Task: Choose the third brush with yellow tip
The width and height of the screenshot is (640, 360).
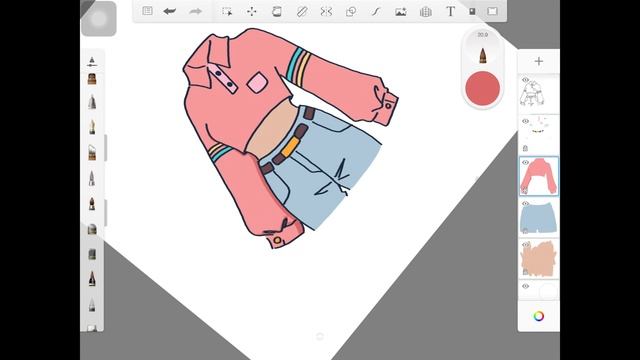Action: pyautogui.click(x=92, y=127)
